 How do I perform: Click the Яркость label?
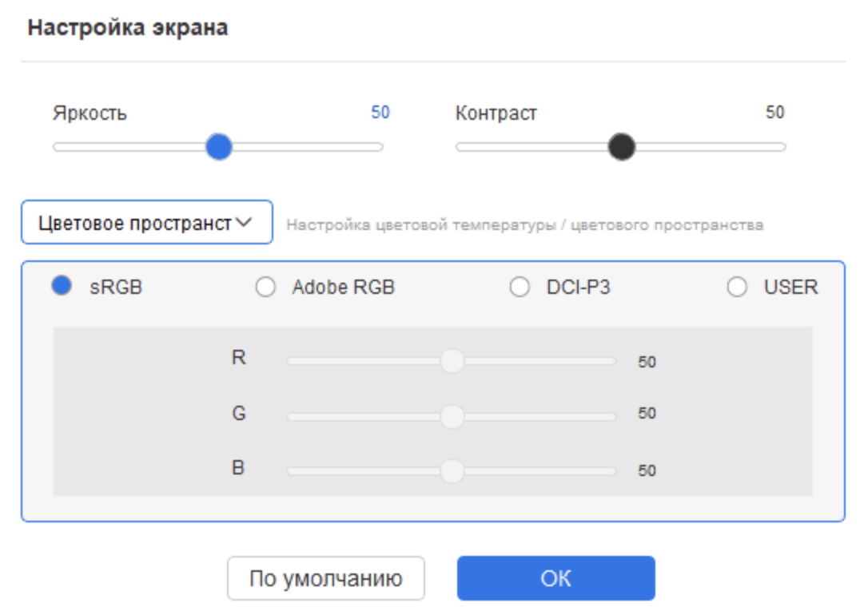[90, 113]
